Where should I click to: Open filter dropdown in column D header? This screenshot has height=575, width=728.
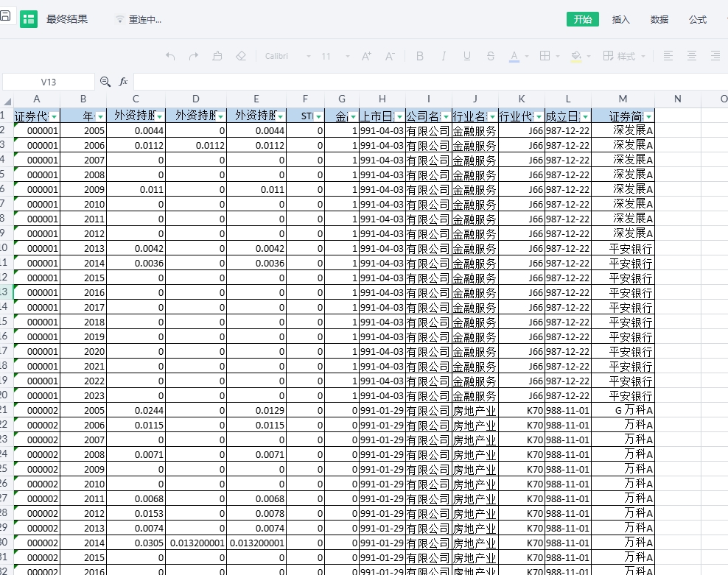coord(220,116)
